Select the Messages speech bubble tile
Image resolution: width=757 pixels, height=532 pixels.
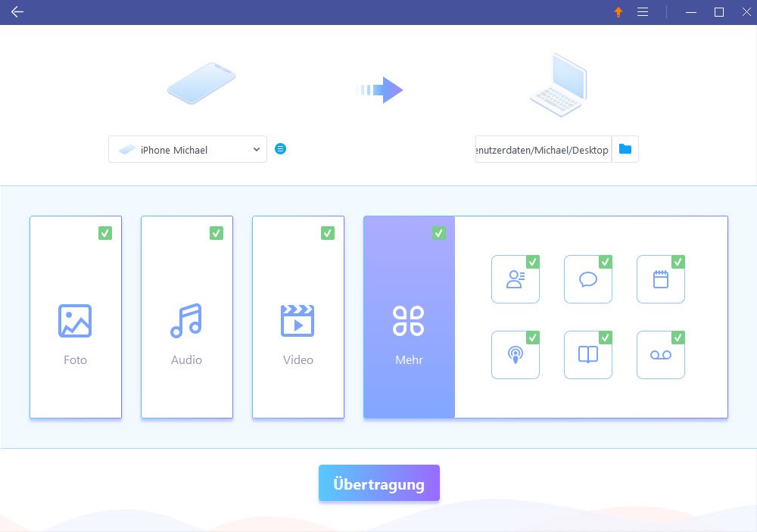[x=588, y=279]
